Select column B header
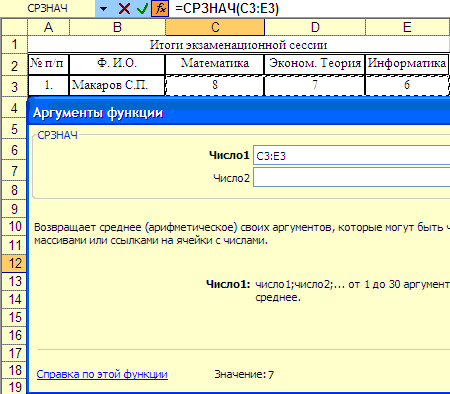This screenshot has height=394, width=450. [117, 27]
